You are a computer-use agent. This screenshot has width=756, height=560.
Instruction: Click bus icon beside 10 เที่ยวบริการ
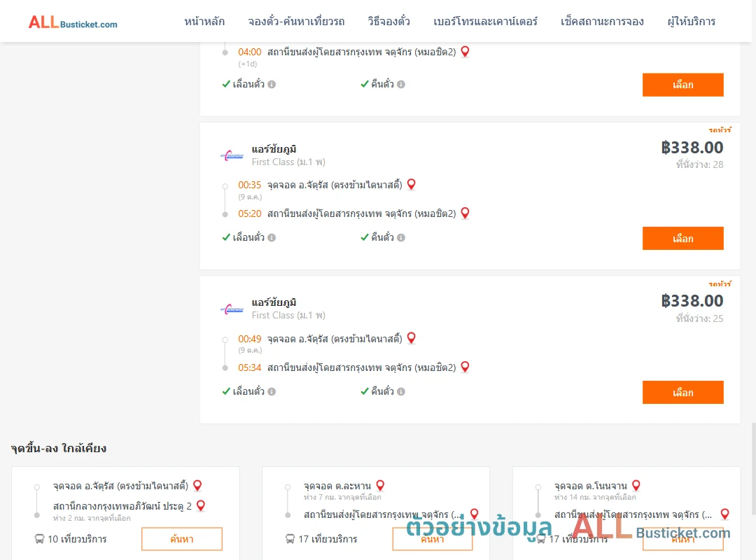(x=39, y=539)
